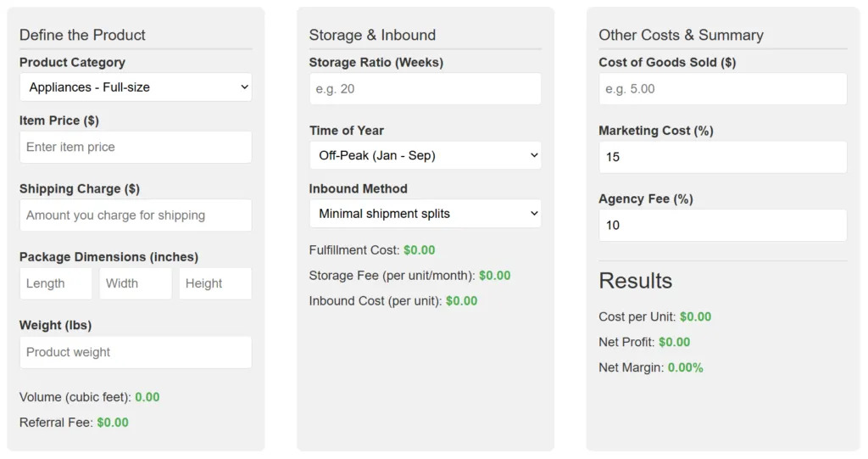Click the Marketing Cost percentage field

pos(723,157)
